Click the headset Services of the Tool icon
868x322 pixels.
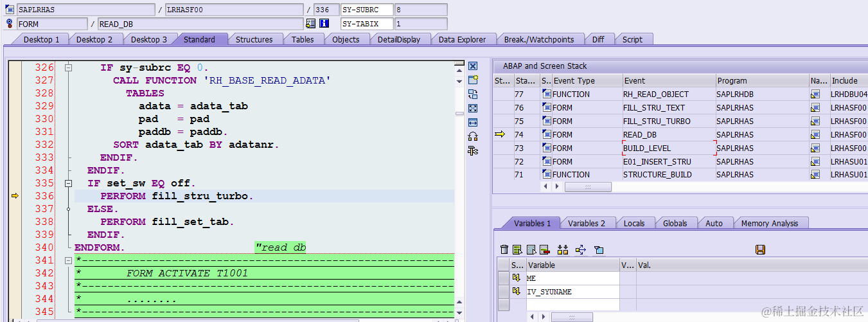[473, 136]
